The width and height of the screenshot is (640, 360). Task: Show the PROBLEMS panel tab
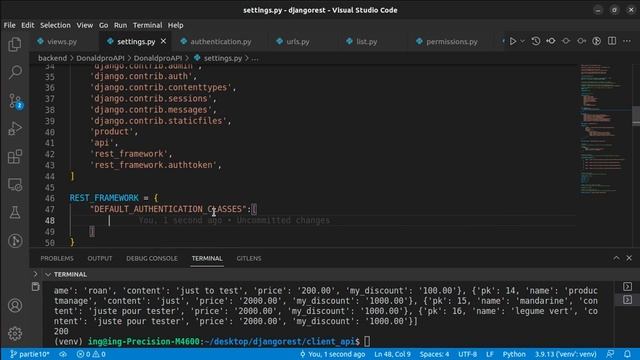coord(57,258)
